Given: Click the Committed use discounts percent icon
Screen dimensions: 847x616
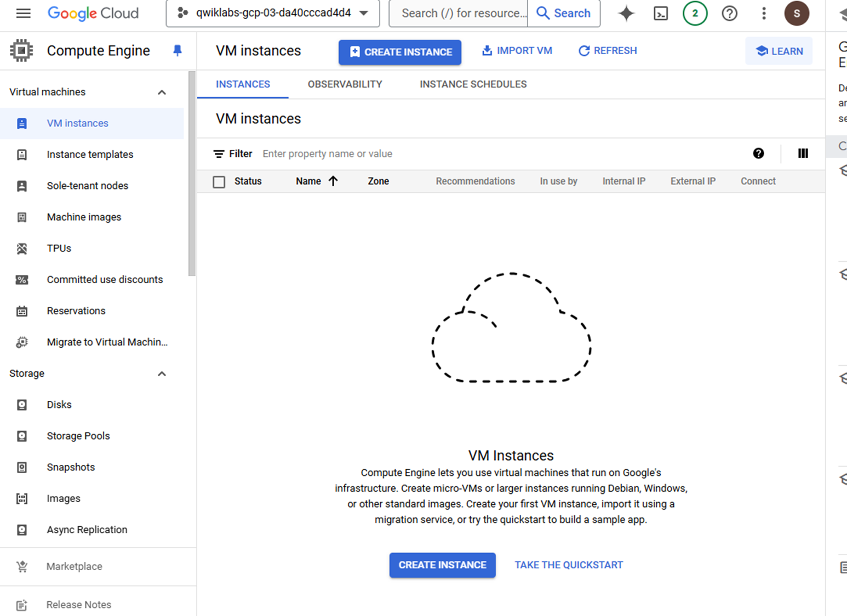Looking at the screenshot, I should click(x=22, y=279).
